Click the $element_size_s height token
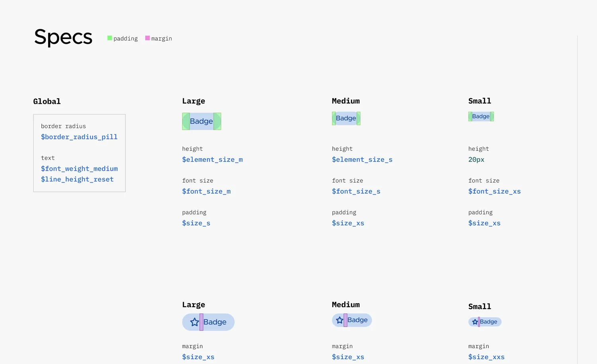 pos(362,160)
